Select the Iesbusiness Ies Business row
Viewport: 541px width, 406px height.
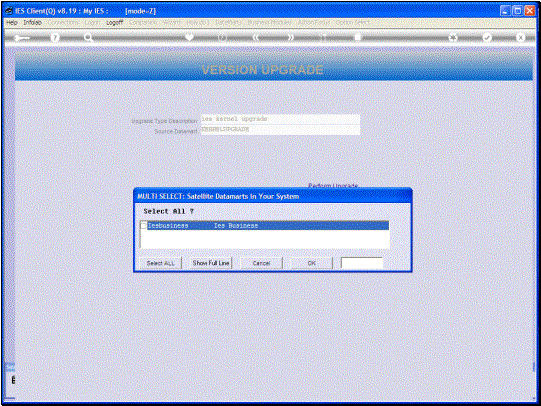265,226
